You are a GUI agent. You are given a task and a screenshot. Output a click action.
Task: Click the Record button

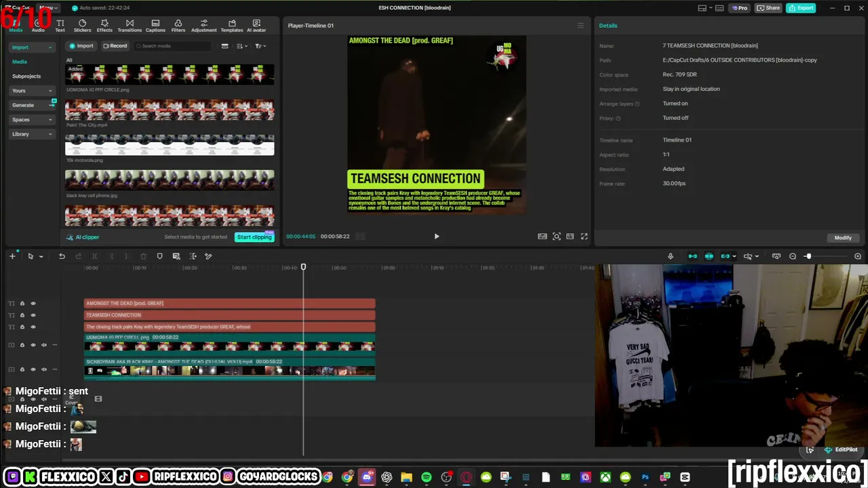115,46
